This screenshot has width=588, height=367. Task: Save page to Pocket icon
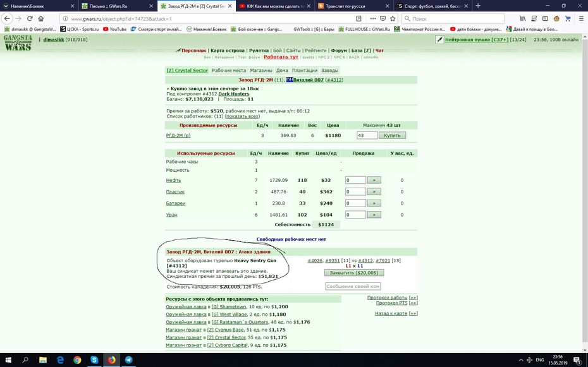pos(383,18)
